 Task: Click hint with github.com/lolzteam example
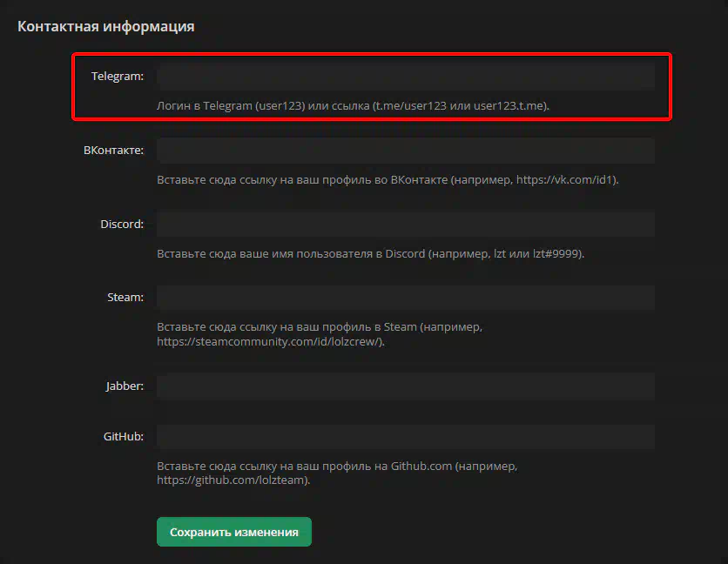[337, 473]
